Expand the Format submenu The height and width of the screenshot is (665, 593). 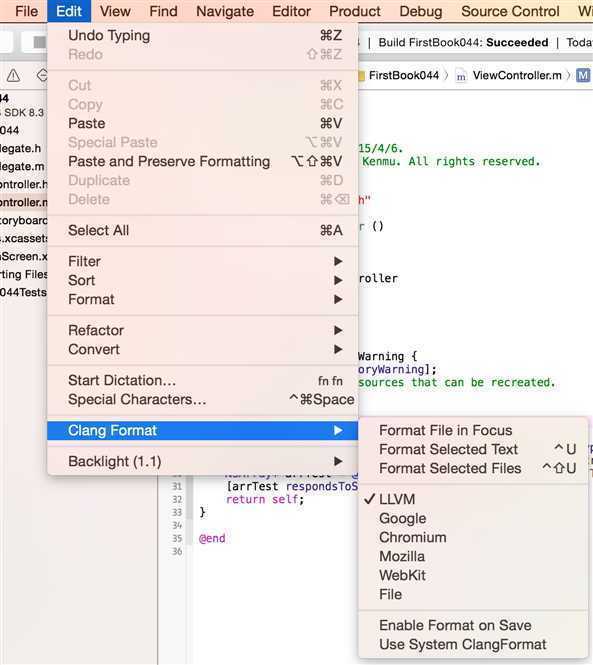(203, 299)
